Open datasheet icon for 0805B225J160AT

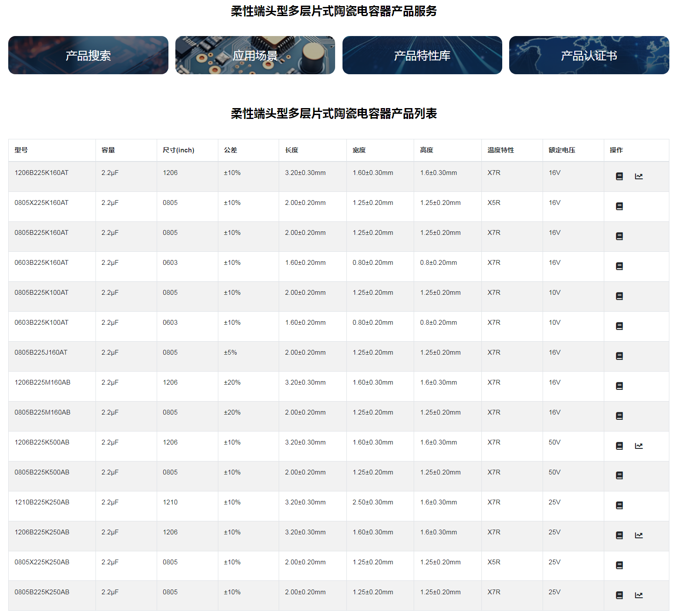tap(619, 356)
